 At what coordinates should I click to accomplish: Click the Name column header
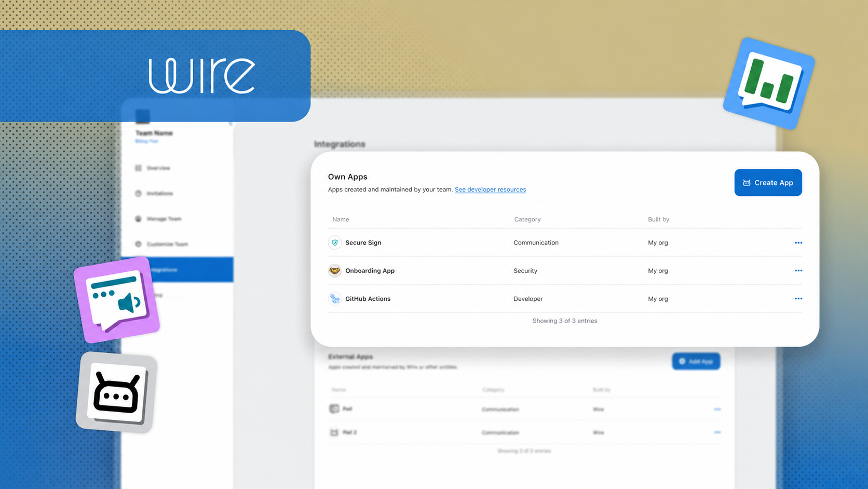pyautogui.click(x=341, y=219)
